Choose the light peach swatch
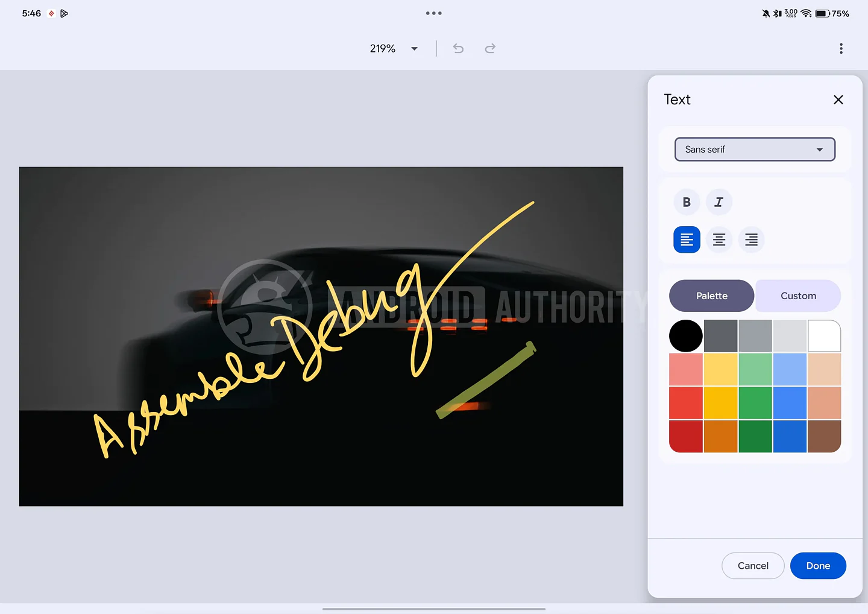Image resolution: width=868 pixels, height=614 pixels. coord(824,369)
